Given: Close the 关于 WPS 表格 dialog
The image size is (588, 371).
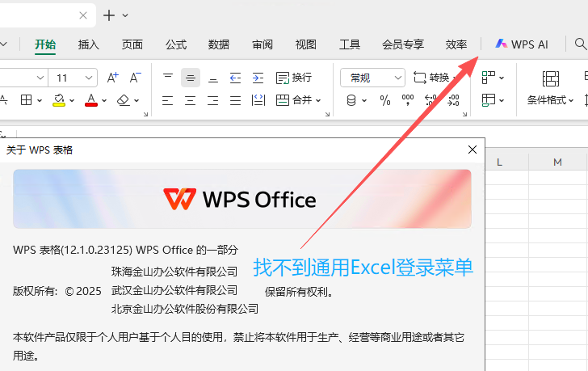Looking at the screenshot, I should click(x=472, y=150).
